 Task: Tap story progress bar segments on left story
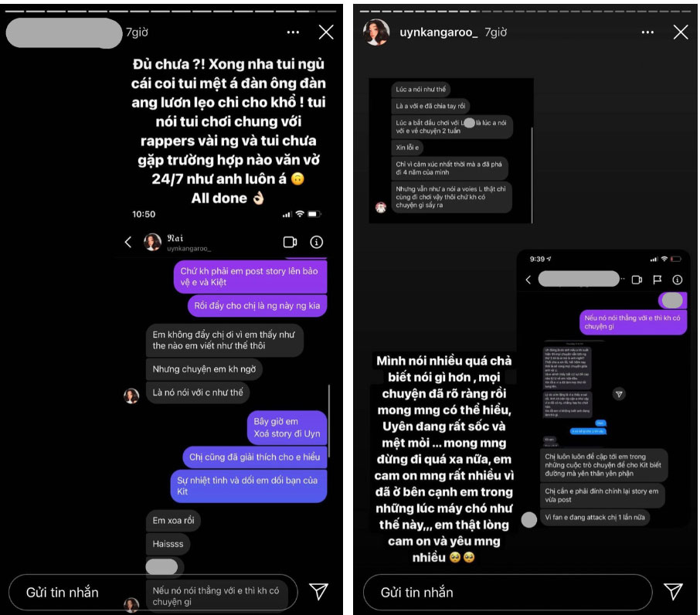coord(171,11)
